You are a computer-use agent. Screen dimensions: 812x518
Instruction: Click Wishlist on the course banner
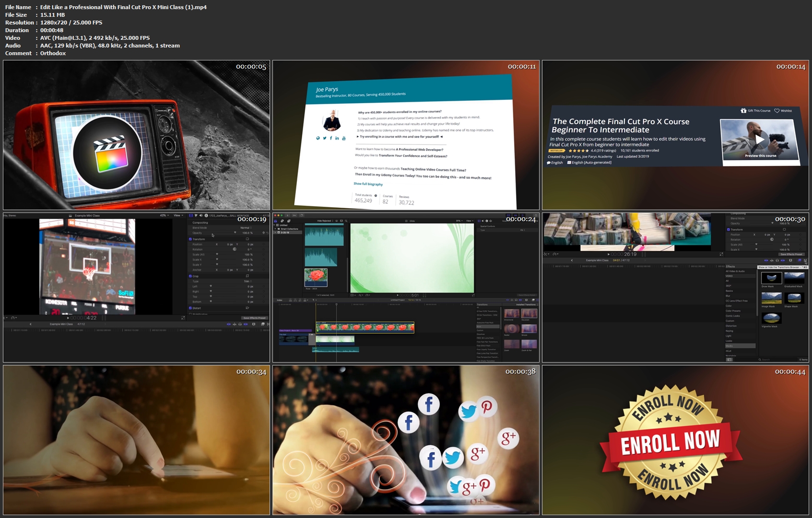pyautogui.click(x=783, y=110)
